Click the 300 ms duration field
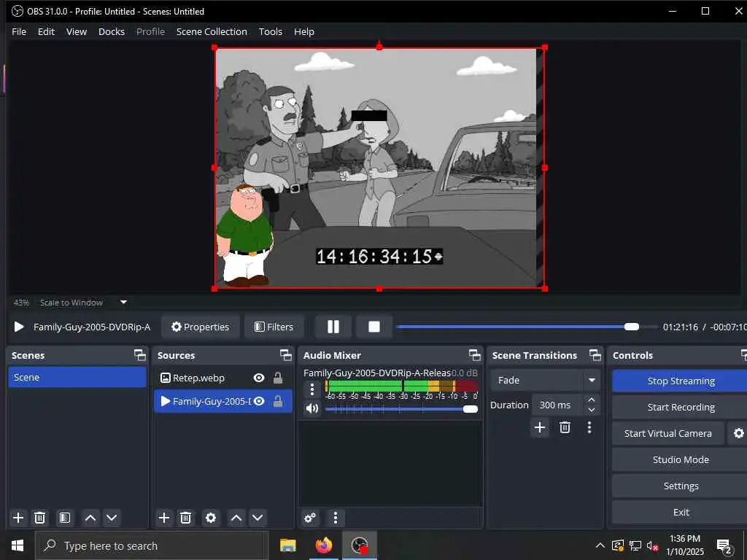Viewport: 747px width, 560px height. [x=558, y=405]
